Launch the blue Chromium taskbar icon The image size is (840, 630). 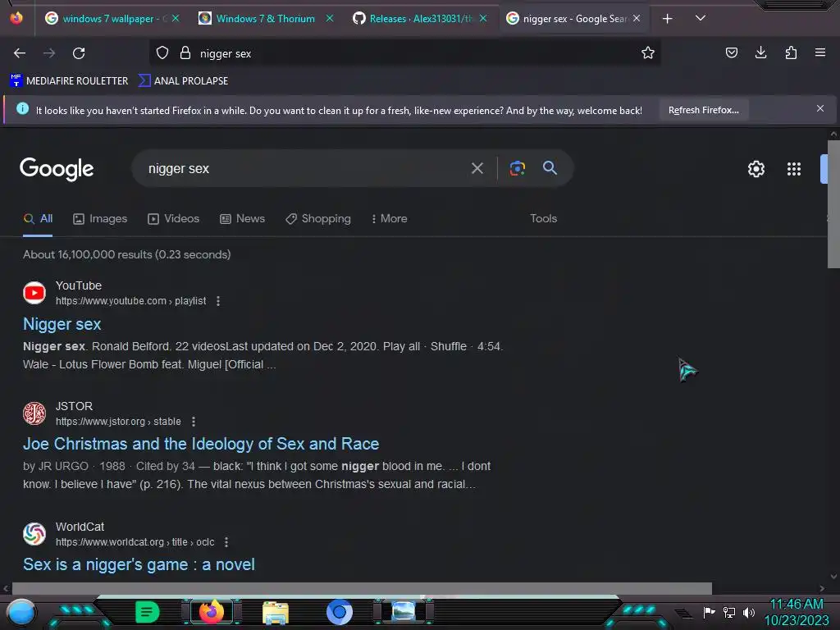339,612
